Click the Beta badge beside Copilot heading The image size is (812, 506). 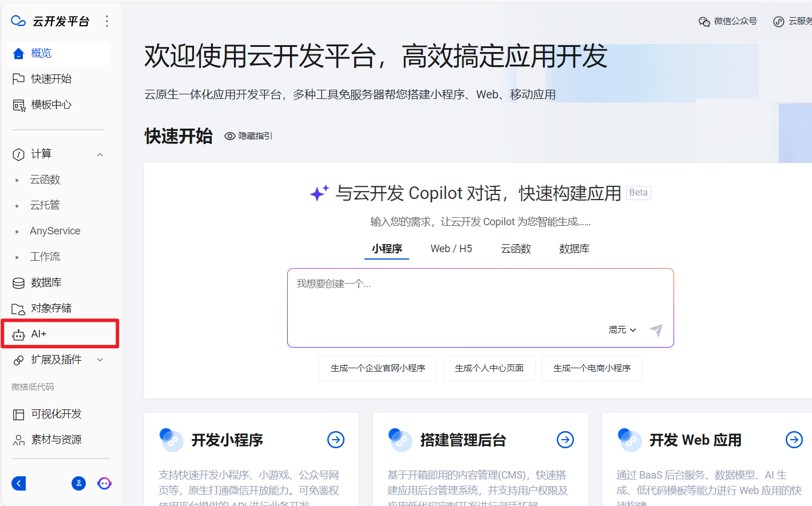click(x=639, y=193)
